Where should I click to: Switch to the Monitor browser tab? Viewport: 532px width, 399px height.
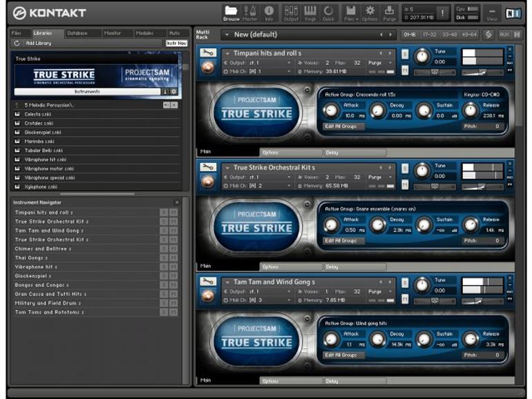pyautogui.click(x=113, y=33)
